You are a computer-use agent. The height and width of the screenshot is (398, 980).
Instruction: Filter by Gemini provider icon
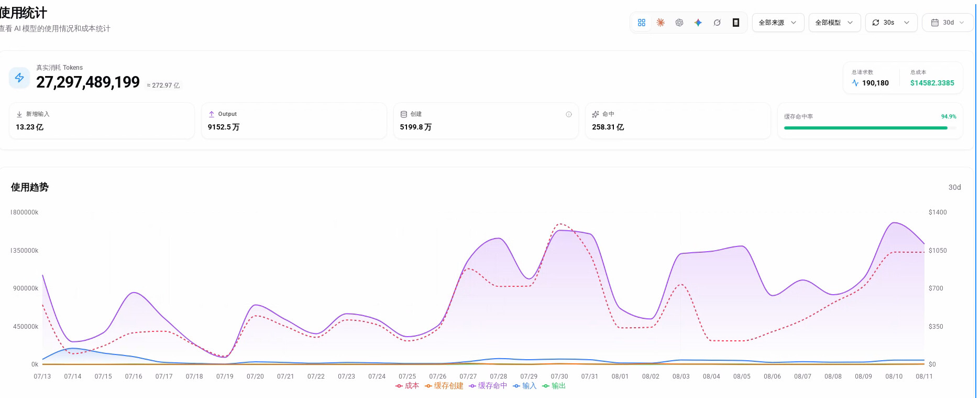pos(698,23)
